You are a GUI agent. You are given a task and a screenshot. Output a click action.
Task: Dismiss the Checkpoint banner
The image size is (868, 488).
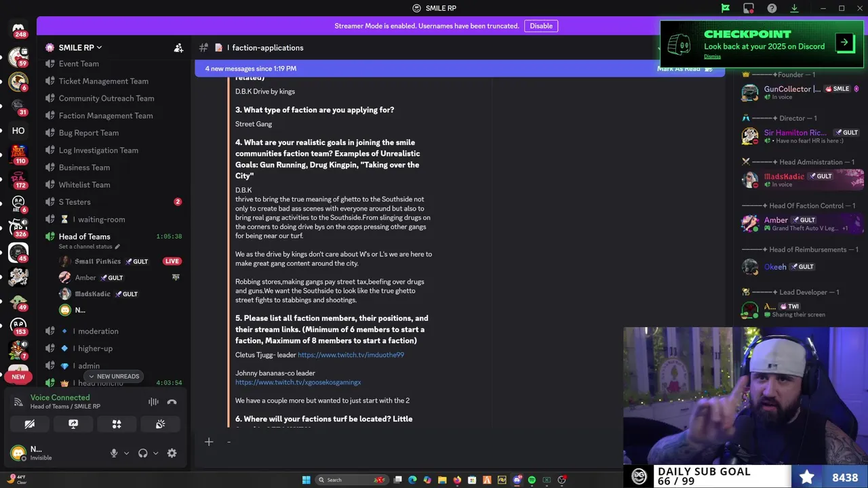(x=712, y=56)
